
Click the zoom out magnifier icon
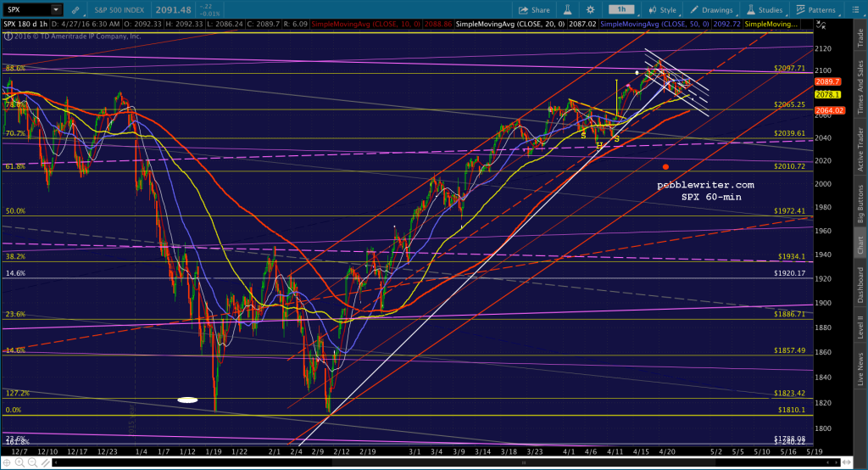(x=32, y=462)
